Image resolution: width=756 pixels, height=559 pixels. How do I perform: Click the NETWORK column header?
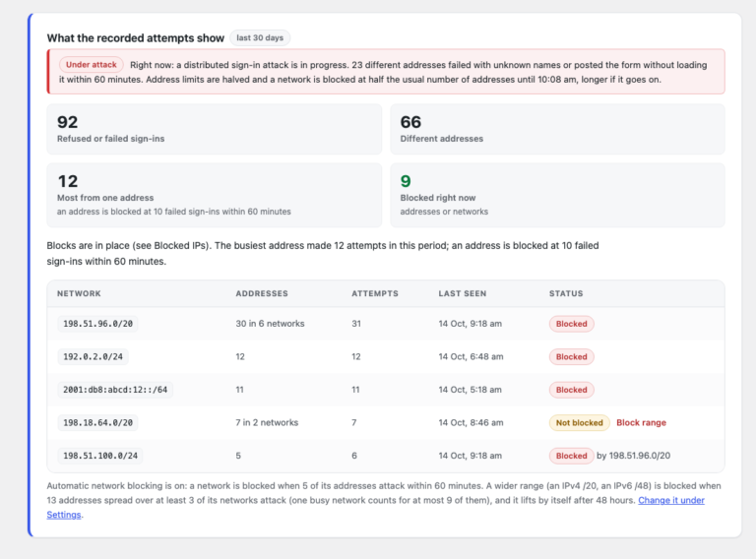tap(79, 293)
